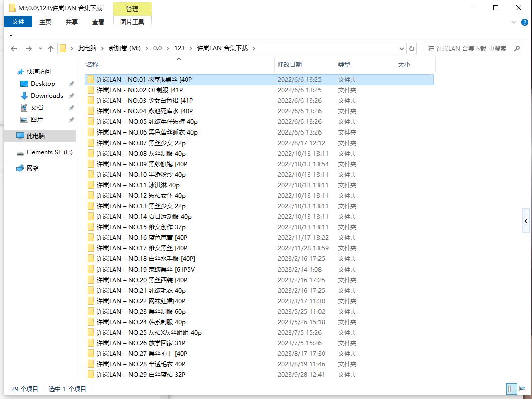
Task: Open Downloads in the navigation pane
Action: [x=47, y=96]
